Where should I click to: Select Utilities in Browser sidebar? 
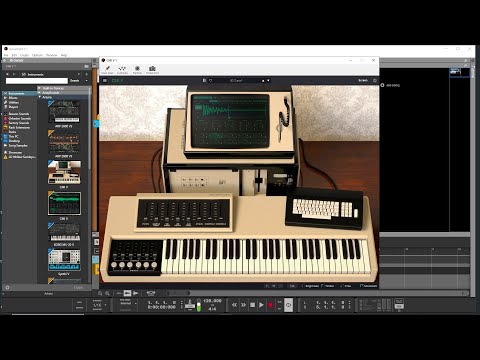point(14,102)
